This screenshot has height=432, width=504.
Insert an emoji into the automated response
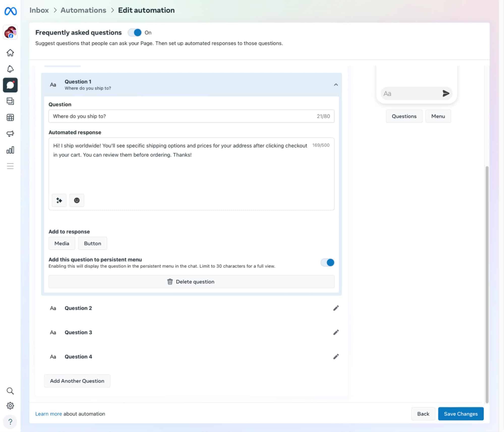[77, 200]
